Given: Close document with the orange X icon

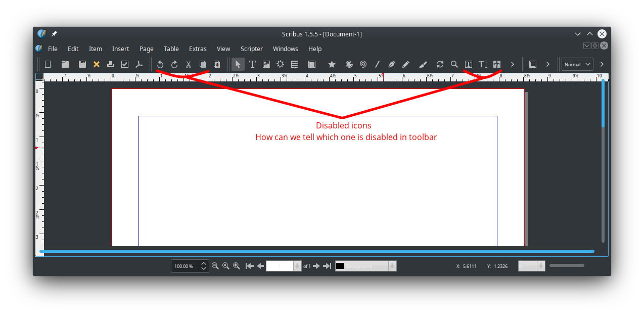Looking at the screenshot, I should [x=96, y=64].
